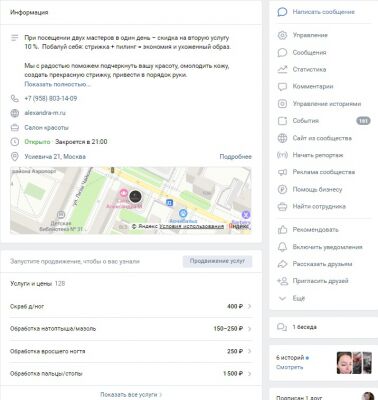Click the Услуги и цены heading
Viewport: 378px width, 400px height.
tap(31, 284)
